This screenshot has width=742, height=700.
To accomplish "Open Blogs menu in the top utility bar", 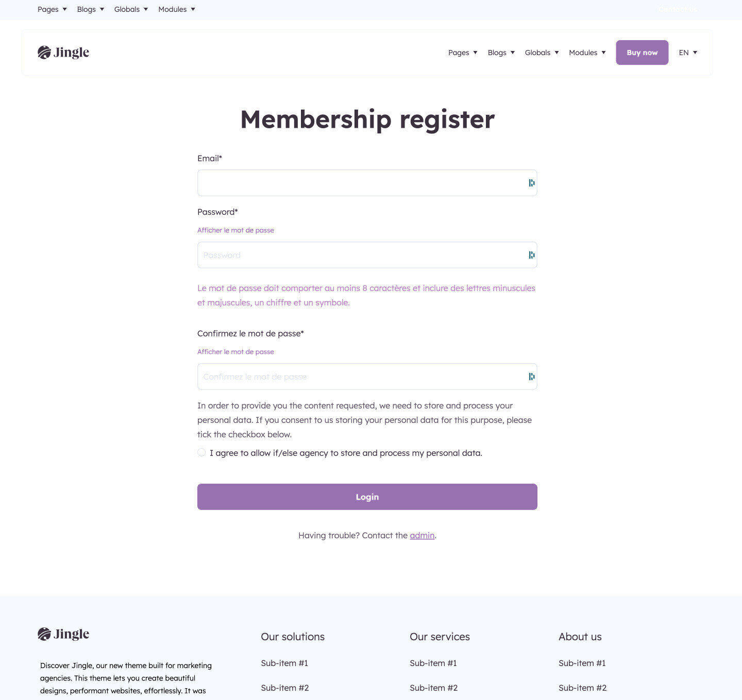I will tap(91, 9).
